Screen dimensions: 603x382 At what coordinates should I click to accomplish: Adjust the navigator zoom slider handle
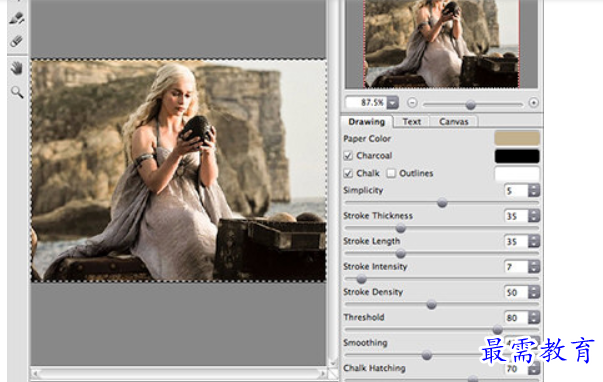(x=470, y=104)
